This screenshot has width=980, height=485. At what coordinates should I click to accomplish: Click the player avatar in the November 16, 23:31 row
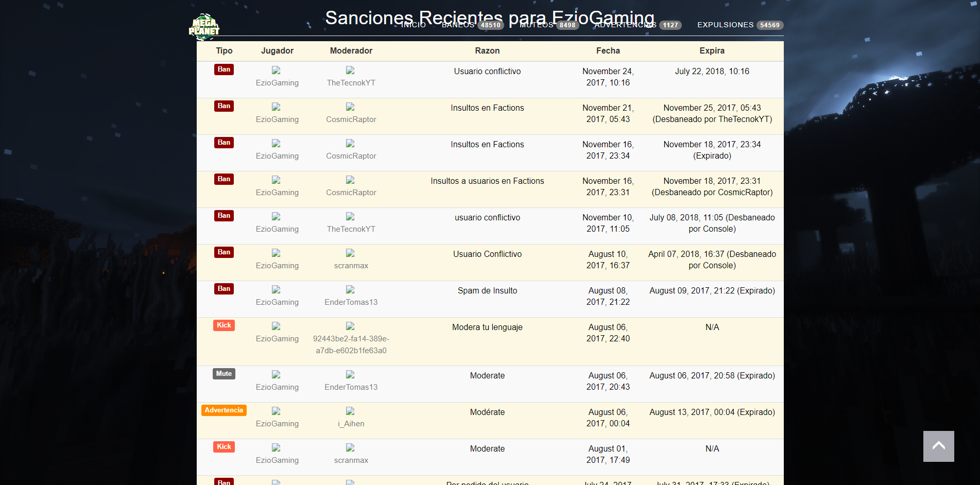[x=276, y=180]
